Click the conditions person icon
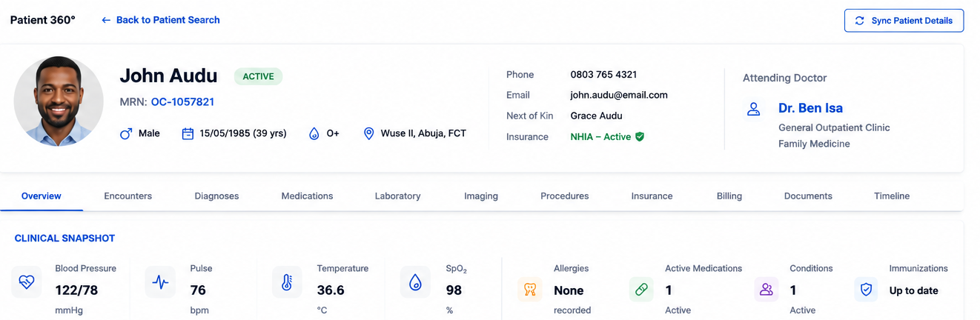This screenshot has width=980, height=320. click(767, 290)
